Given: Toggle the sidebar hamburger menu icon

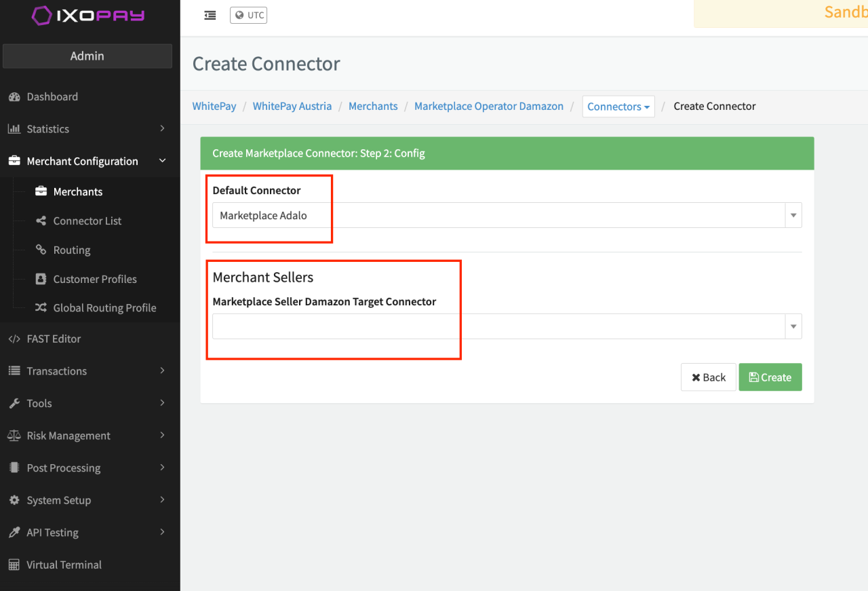Looking at the screenshot, I should pyautogui.click(x=210, y=15).
